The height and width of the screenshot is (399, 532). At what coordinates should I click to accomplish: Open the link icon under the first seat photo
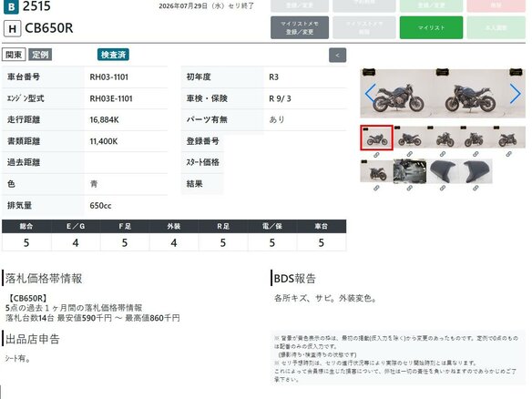(443, 188)
